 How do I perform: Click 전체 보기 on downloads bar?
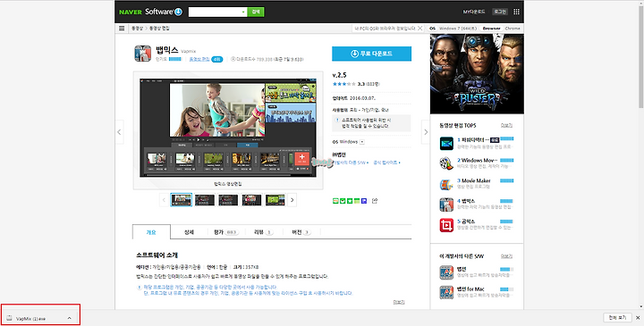coord(617,317)
